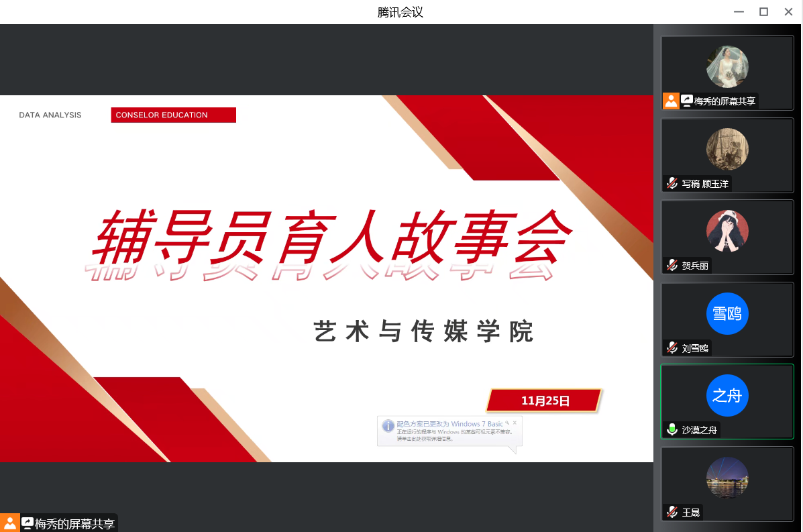803x532 pixels.
Task: Click the blue 雪鸥 avatar circle
Action: point(727,313)
